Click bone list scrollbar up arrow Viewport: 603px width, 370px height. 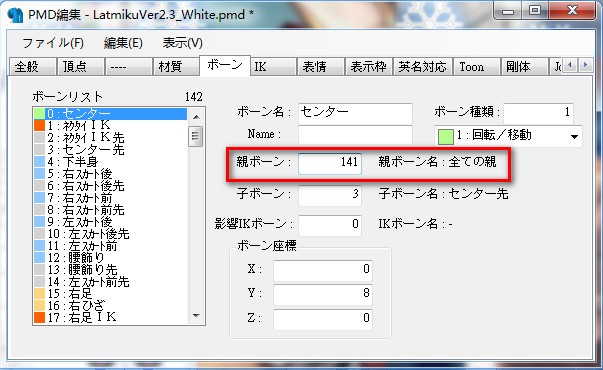pyautogui.click(x=196, y=117)
